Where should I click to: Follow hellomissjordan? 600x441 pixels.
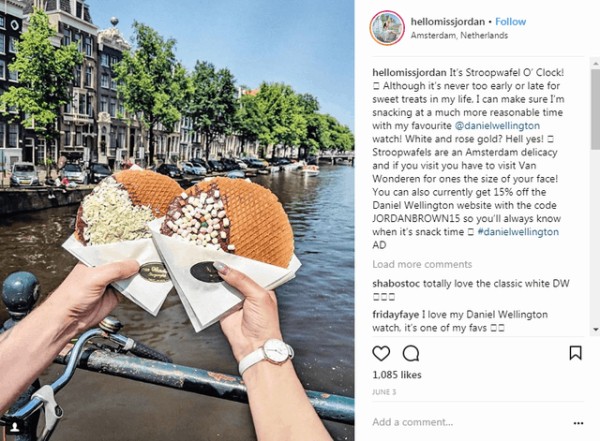(510, 22)
